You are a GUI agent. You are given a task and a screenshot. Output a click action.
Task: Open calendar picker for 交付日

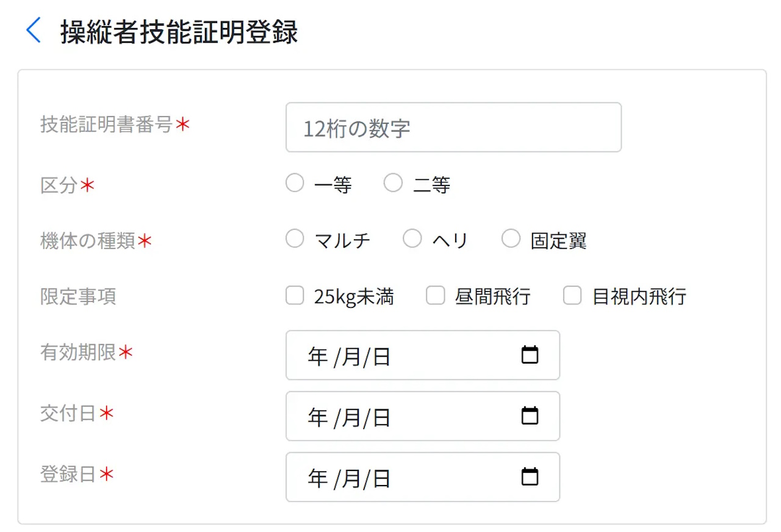530,415
